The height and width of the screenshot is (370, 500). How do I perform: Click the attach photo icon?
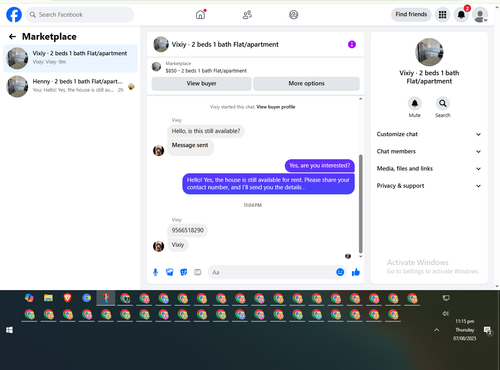(x=170, y=272)
